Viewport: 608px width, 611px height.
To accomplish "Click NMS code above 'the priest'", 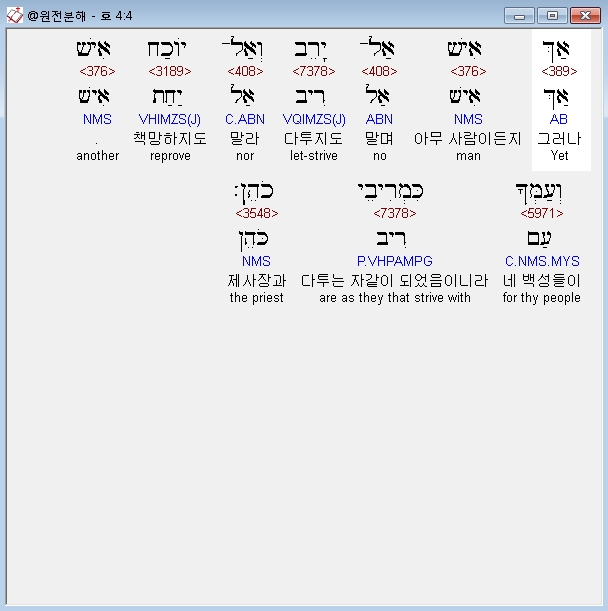I will [x=256, y=261].
